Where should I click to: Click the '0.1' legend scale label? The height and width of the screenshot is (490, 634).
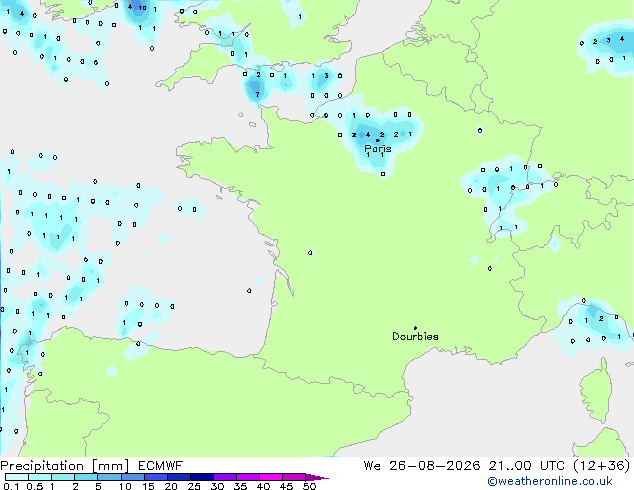[11, 486]
